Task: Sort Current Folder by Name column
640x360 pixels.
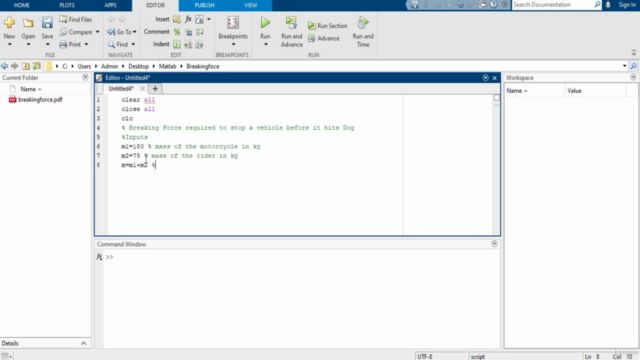Action: (x=31, y=89)
